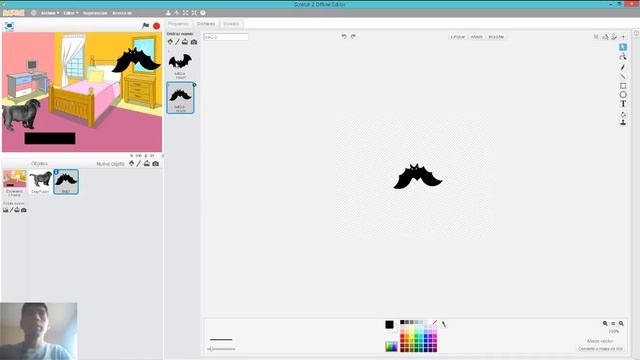Click the Limpiar button
Image resolution: width=640 pixels, height=360 pixels.
click(x=458, y=37)
